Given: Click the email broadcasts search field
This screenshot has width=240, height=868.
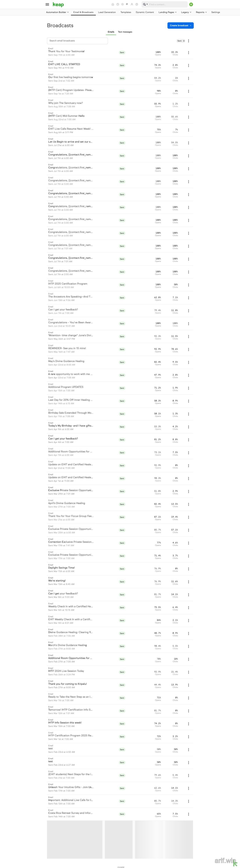Looking at the screenshot, I should tap(77, 40).
